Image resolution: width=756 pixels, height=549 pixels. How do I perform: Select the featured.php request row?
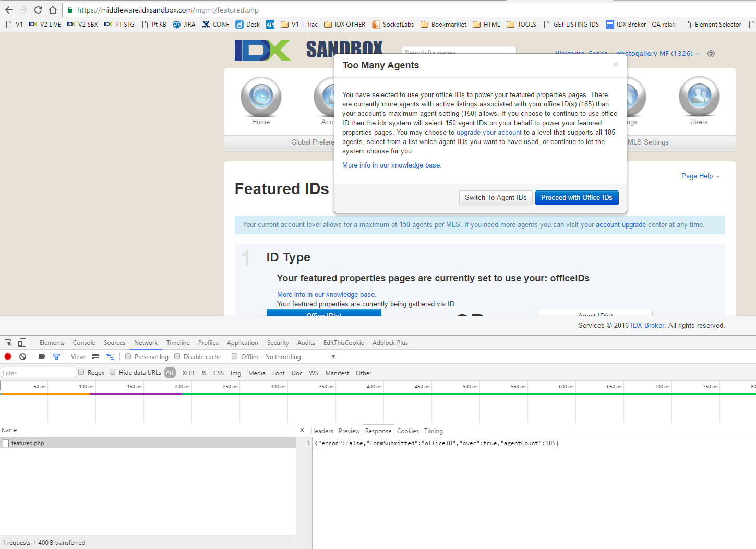click(x=148, y=443)
